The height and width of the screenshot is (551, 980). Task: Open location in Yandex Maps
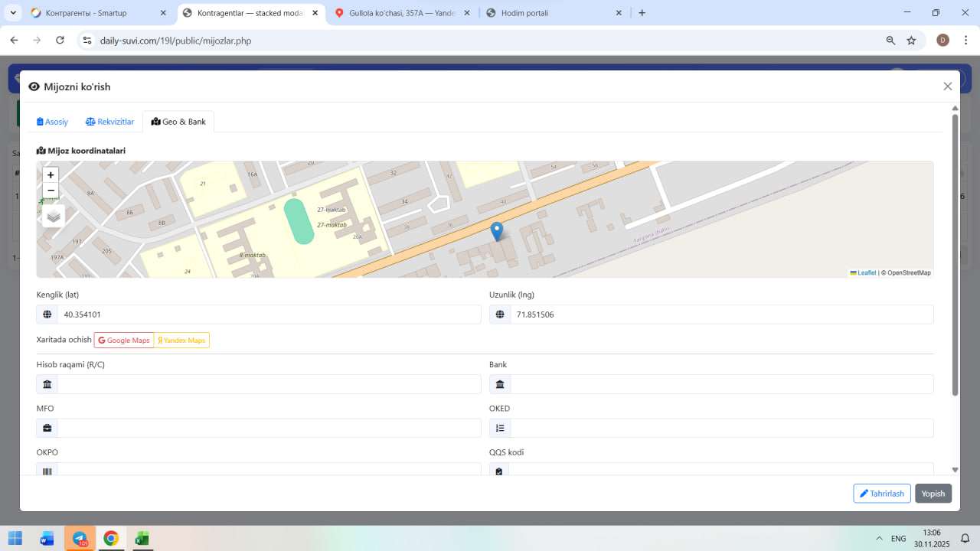pos(181,341)
